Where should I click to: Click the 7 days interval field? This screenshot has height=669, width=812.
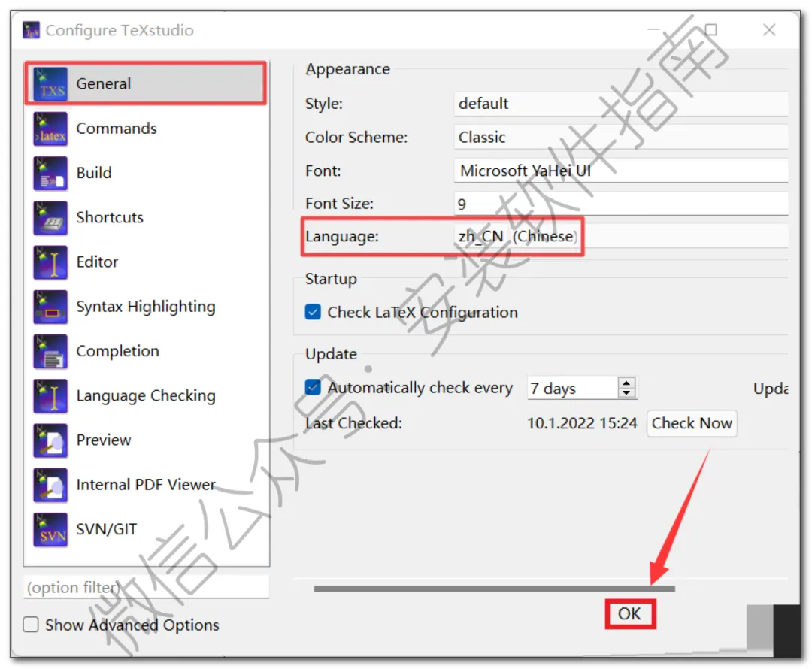[572, 388]
